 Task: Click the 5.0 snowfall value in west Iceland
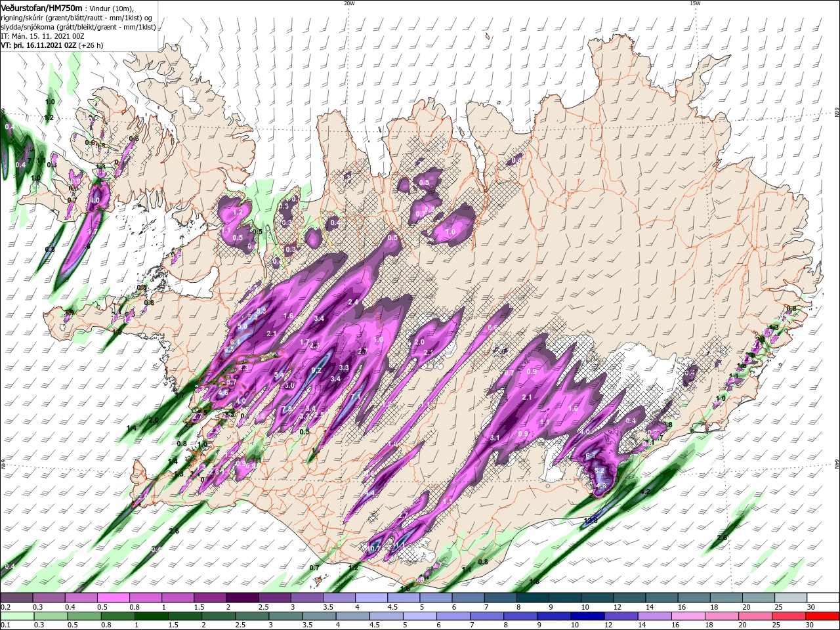pos(242,326)
